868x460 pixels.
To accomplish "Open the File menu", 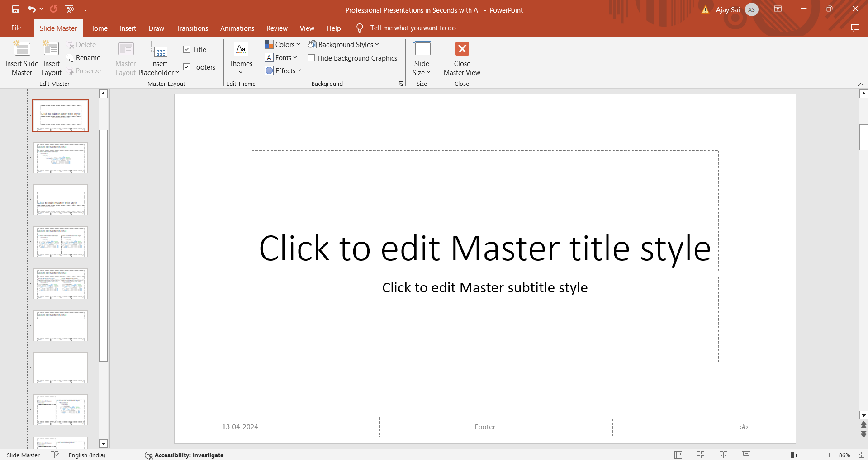I will point(16,28).
